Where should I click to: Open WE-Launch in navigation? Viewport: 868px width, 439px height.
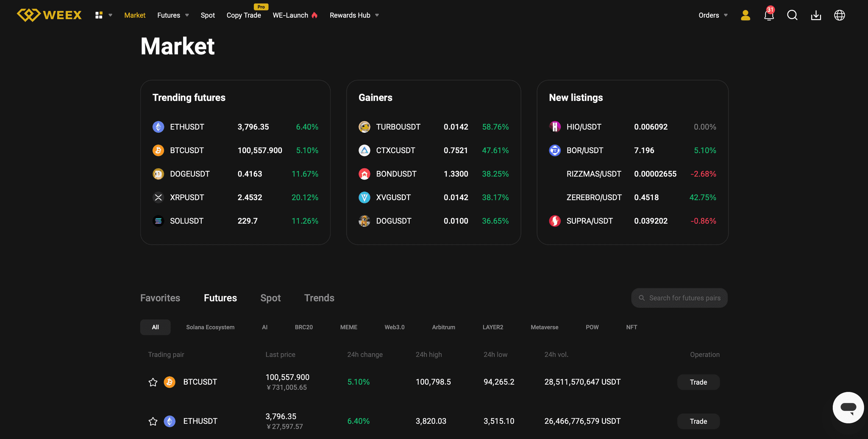point(290,15)
